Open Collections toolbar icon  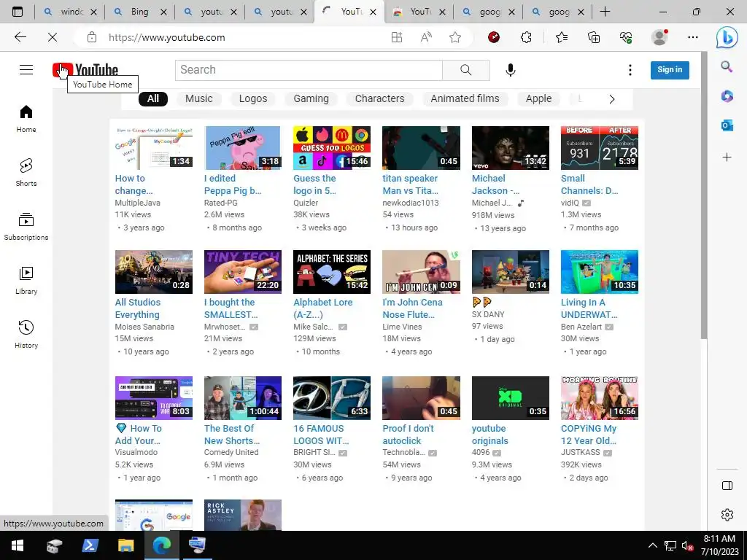594,37
